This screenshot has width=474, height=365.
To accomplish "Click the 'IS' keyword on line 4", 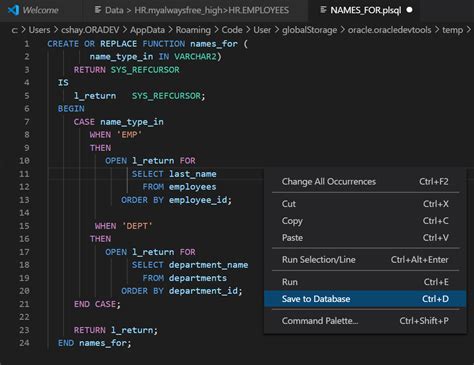I will coord(63,83).
